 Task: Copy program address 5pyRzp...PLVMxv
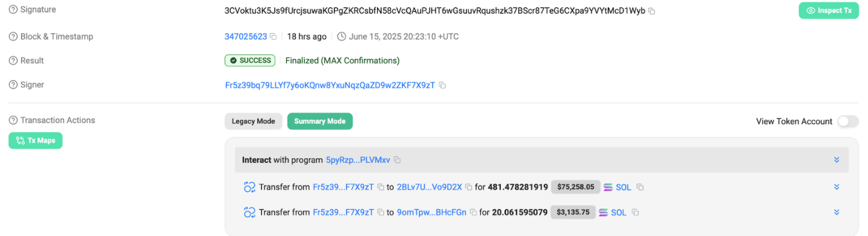[x=397, y=160]
